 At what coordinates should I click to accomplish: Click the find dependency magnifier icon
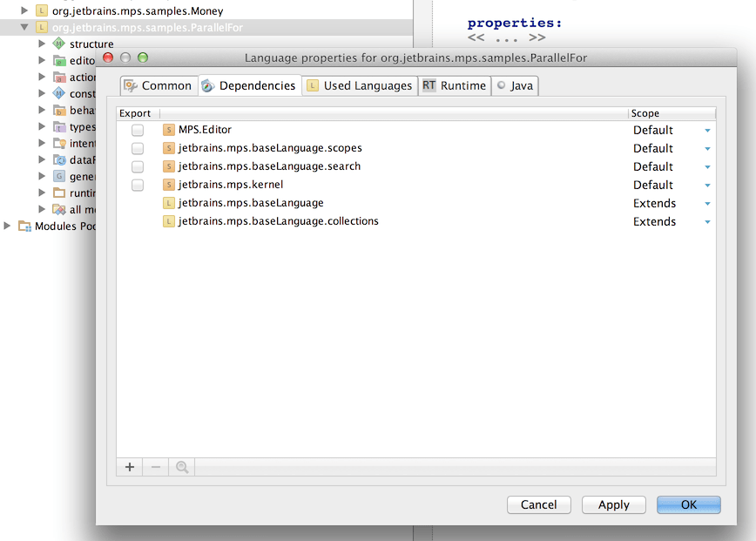[x=182, y=467]
